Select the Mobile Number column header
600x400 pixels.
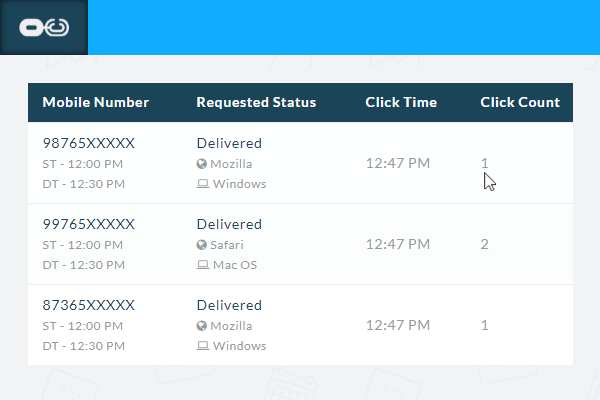click(95, 102)
